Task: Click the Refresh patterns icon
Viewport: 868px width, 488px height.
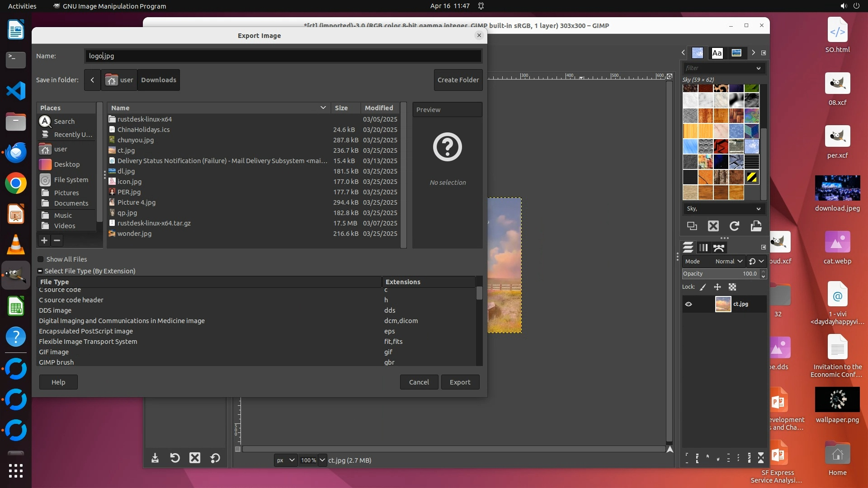Action: click(x=734, y=226)
